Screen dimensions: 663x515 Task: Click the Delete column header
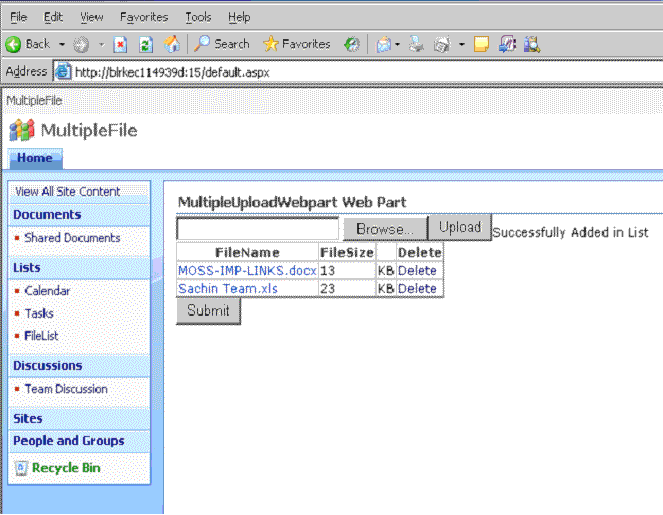420,253
